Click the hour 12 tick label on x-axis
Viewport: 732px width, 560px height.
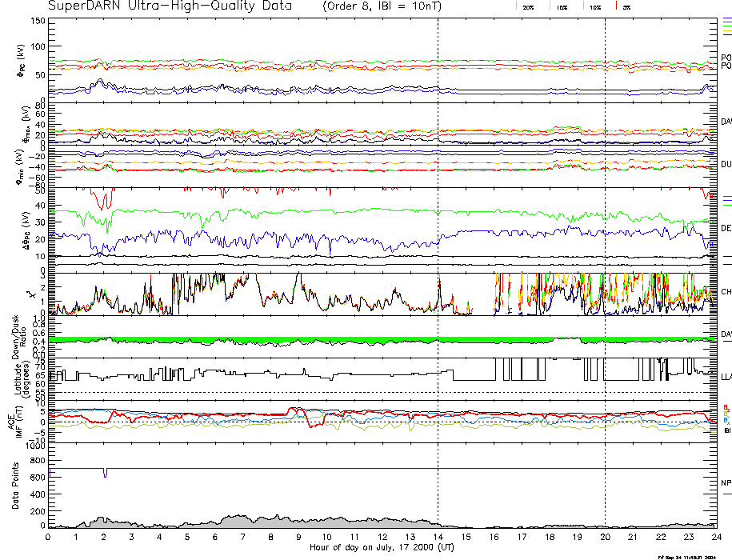coord(382,538)
